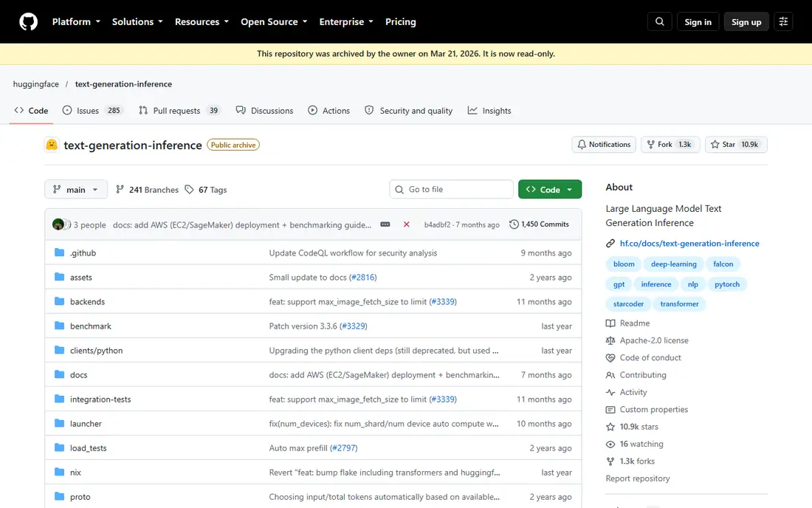The image size is (812, 508).
Task: Click the Notifications bell button
Action: click(x=604, y=145)
